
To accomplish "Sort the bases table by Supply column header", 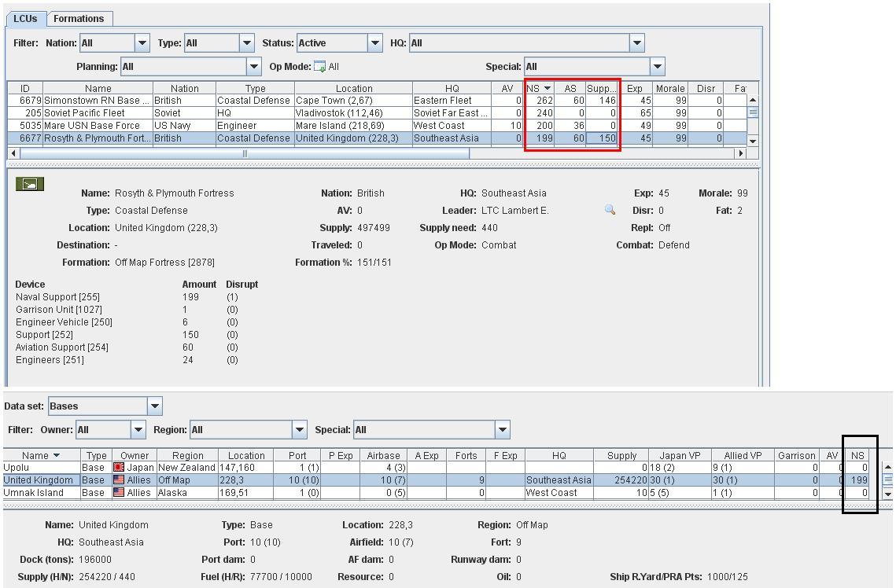I will click(621, 456).
